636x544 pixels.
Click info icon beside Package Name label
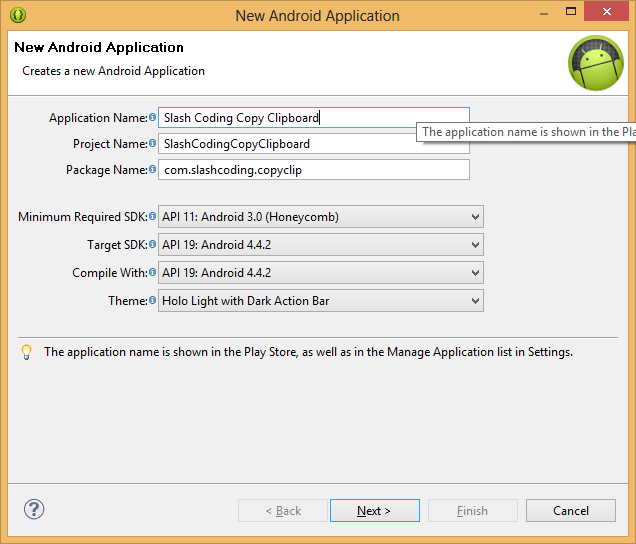click(x=152, y=170)
